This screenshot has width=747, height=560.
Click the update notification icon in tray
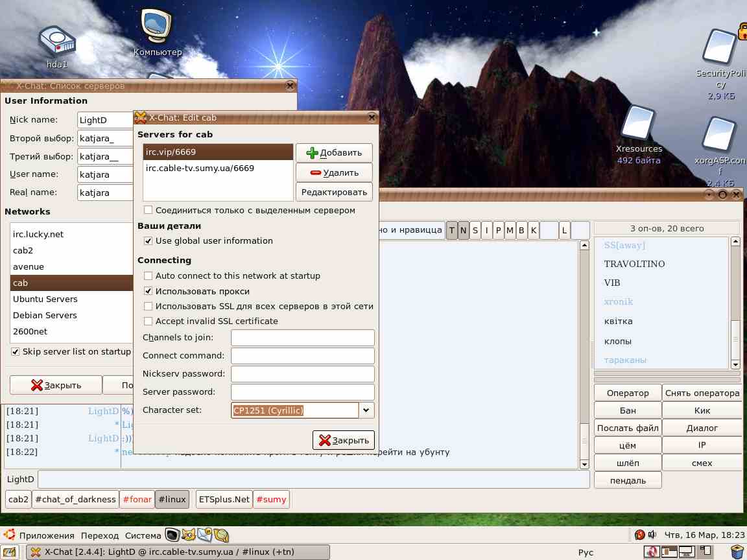(639, 535)
